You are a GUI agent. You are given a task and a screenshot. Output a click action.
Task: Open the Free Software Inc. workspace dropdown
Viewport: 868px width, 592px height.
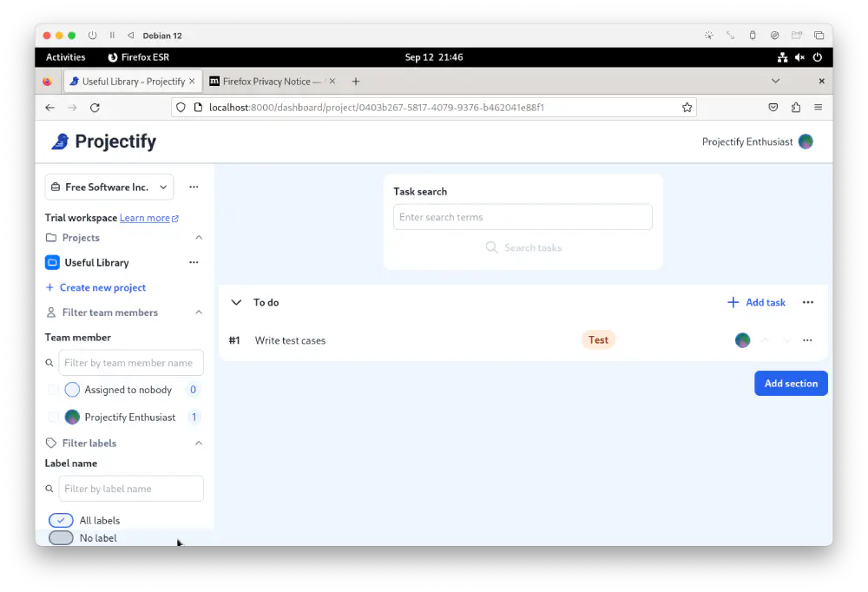coord(109,187)
